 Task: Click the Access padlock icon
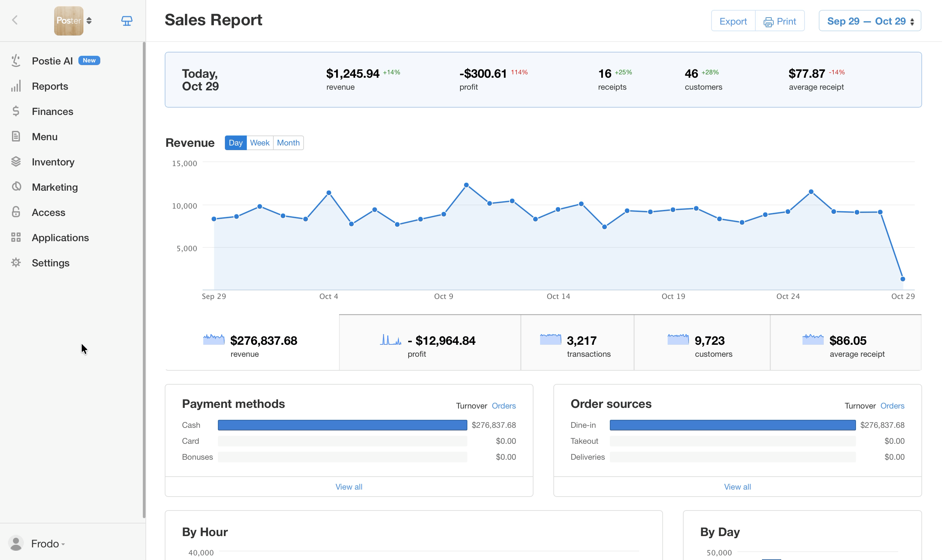pyautogui.click(x=16, y=212)
